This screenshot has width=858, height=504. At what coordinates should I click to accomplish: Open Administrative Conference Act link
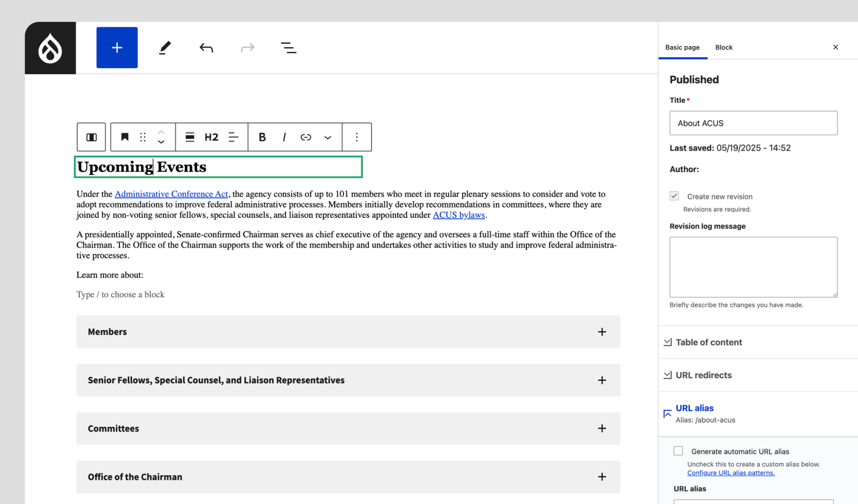pos(171,194)
